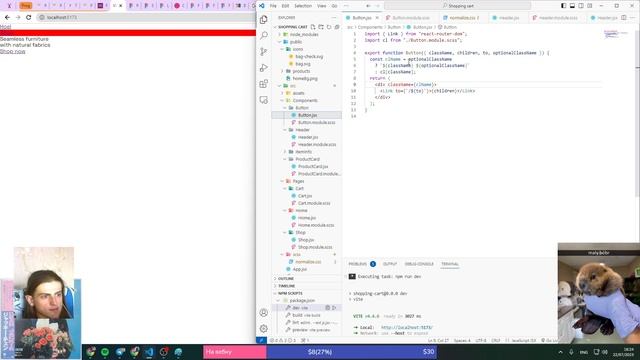
Task: Run the dev npm script with the play icon
Action: pos(334,308)
